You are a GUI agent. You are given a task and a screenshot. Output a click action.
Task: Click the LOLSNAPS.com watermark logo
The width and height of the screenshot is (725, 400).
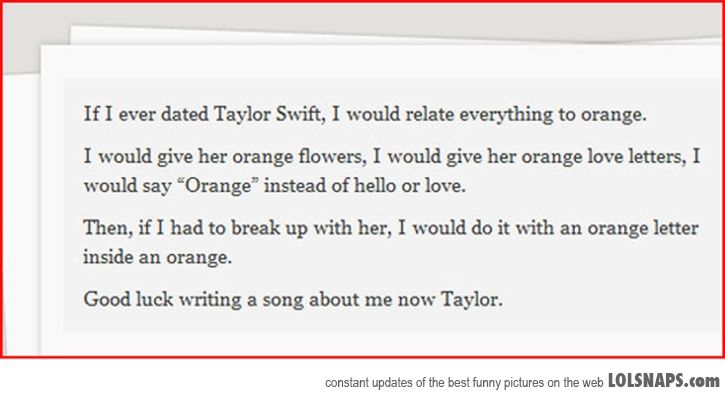(x=663, y=381)
